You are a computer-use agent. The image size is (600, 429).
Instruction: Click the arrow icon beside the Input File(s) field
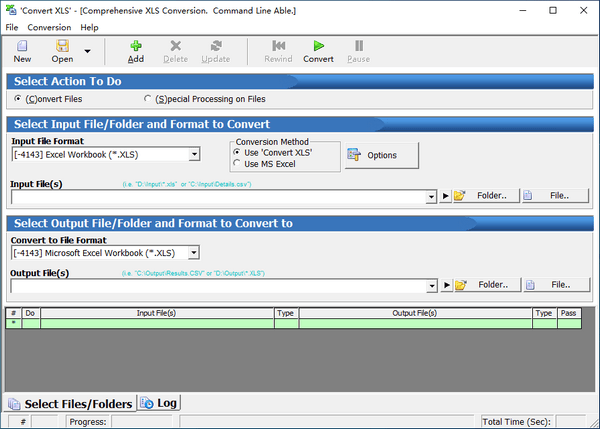pos(446,196)
